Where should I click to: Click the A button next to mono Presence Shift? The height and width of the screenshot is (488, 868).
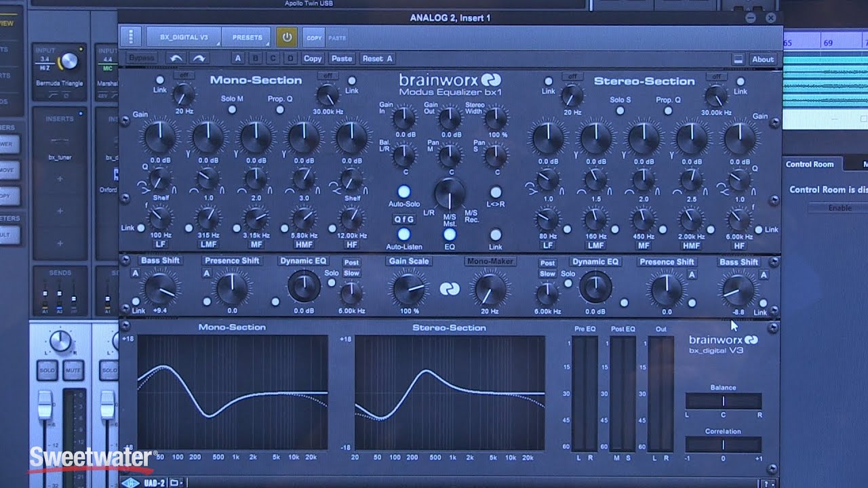tap(206, 273)
